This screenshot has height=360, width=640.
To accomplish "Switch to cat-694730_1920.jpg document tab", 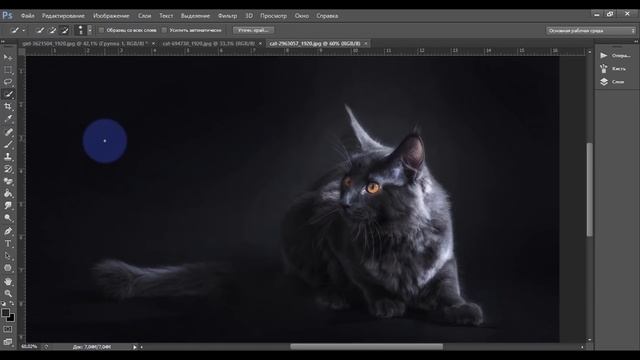I will click(209, 43).
